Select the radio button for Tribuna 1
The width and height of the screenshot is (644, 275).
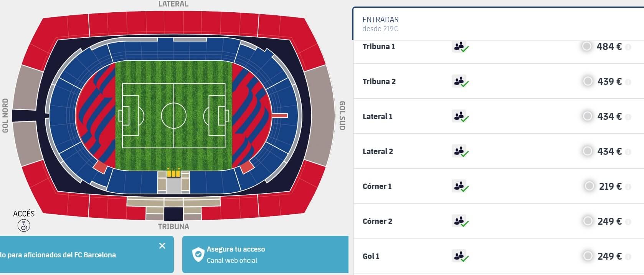coord(588,46)
